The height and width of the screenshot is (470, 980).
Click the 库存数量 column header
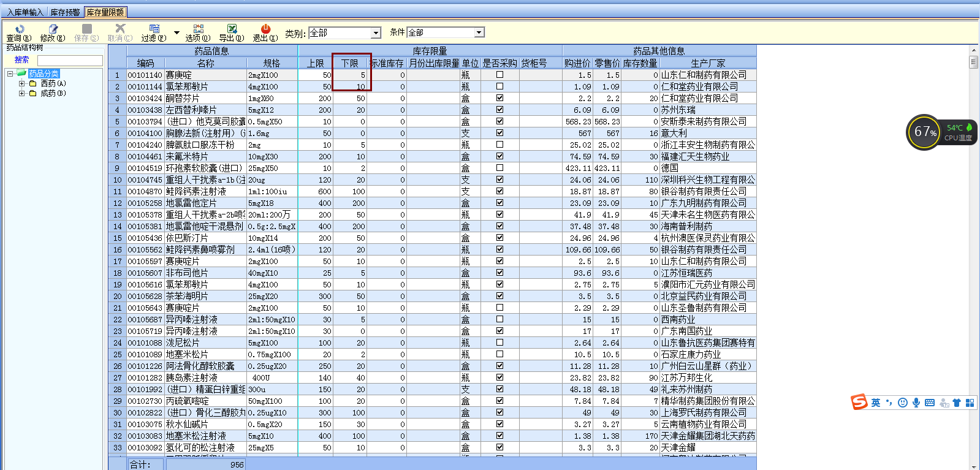coord(640,63)
